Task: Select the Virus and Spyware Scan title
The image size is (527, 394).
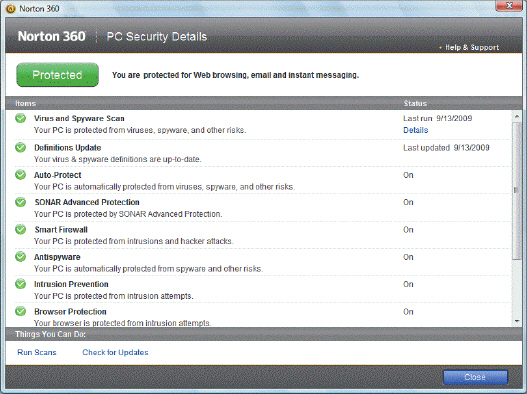Action: tap(79, 118)
